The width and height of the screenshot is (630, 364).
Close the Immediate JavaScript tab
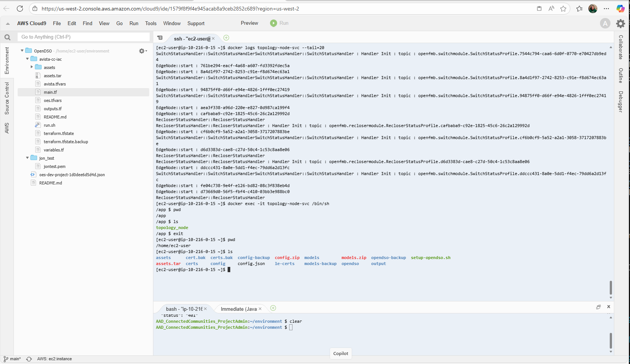coord(260,309)
